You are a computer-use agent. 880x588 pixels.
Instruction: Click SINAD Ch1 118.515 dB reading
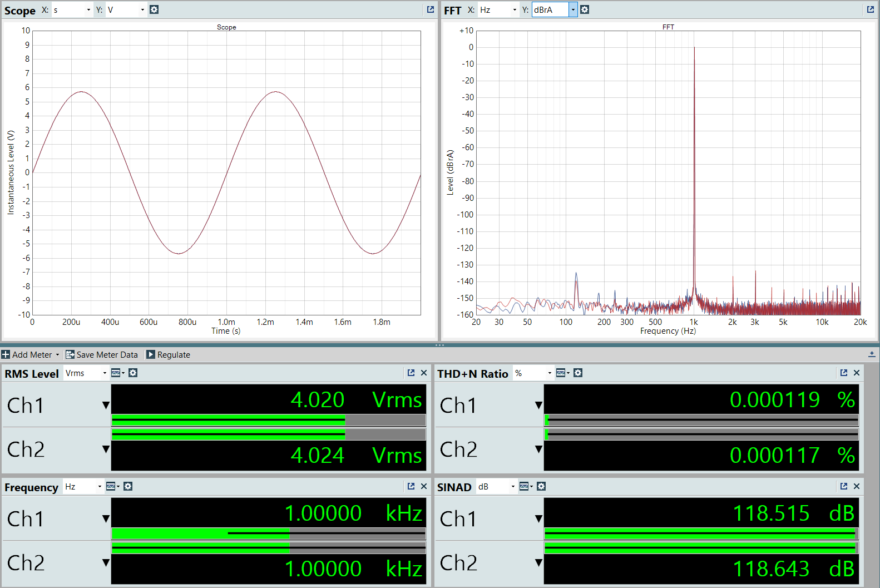pyautogui.click(x=794, y=513)
